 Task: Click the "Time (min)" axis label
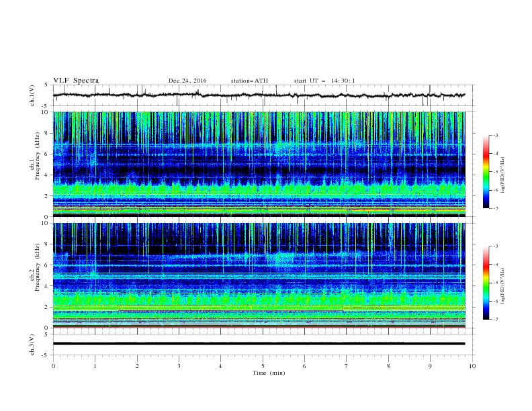[269, 373]
